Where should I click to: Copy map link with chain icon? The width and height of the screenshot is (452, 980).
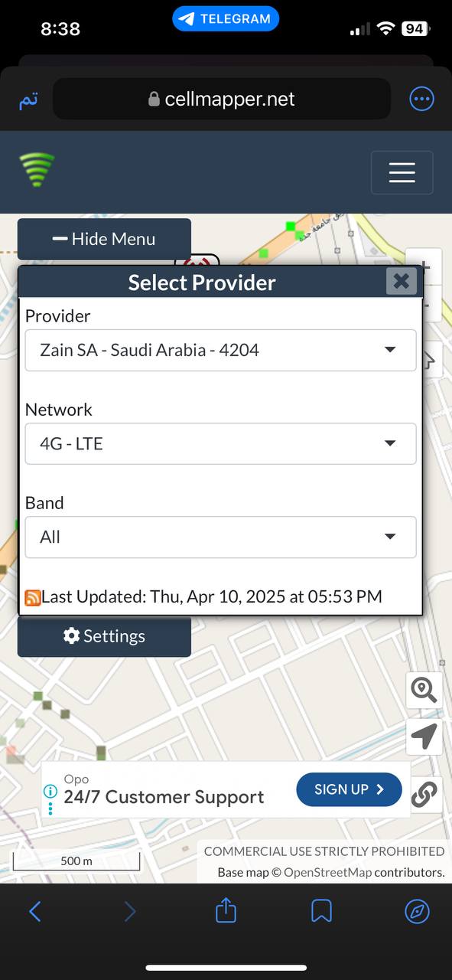[424, 795]
